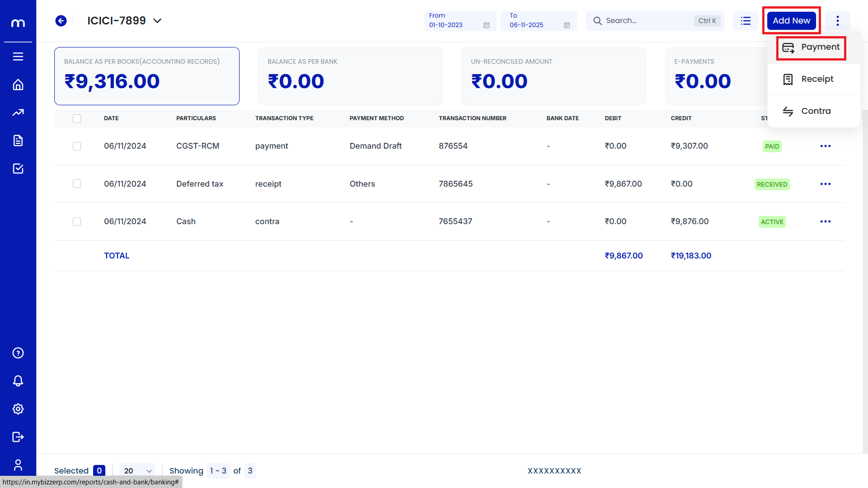The image size is (868, 488).
Task: Select the Deferred tax row checkbox
Action: [x=77, y=184]
